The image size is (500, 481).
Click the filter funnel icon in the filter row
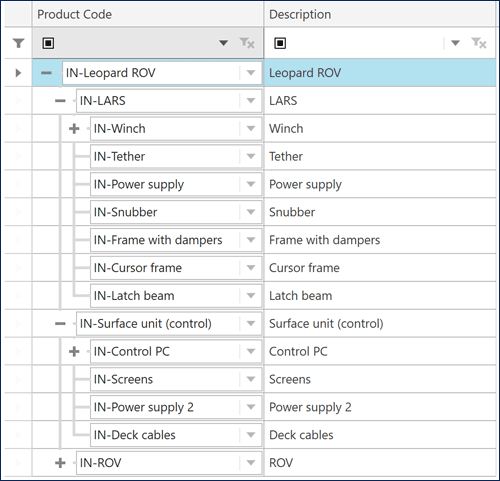point(19,43)
